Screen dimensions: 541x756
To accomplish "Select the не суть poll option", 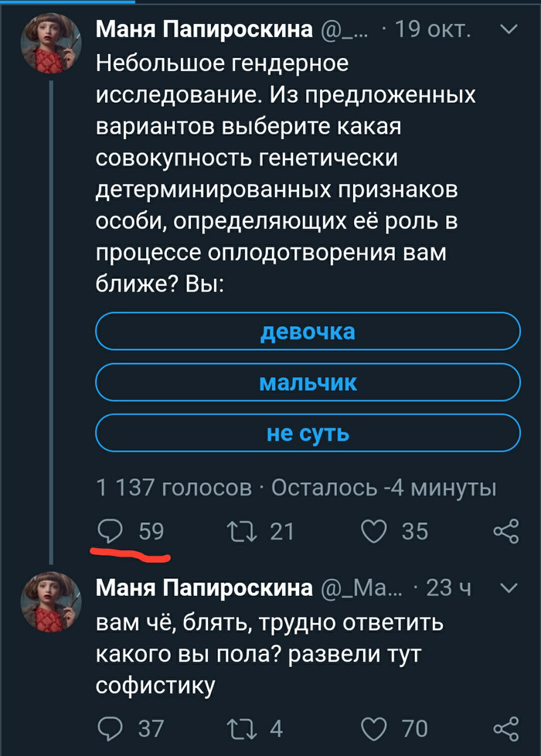I will pos(308,434).
